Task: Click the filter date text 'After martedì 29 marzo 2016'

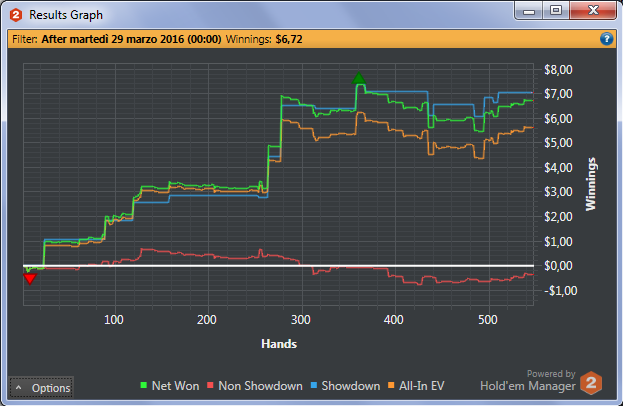Action: point(113,39)
